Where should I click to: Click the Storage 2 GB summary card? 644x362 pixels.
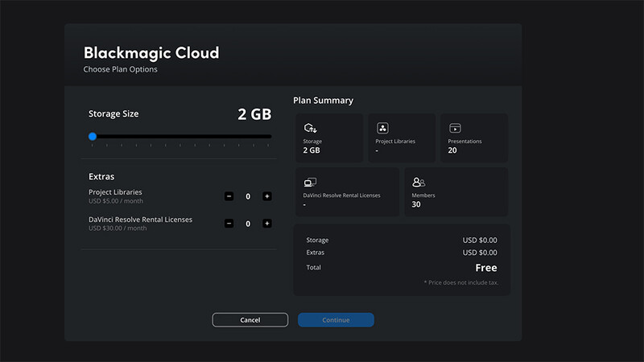(329, 138)
